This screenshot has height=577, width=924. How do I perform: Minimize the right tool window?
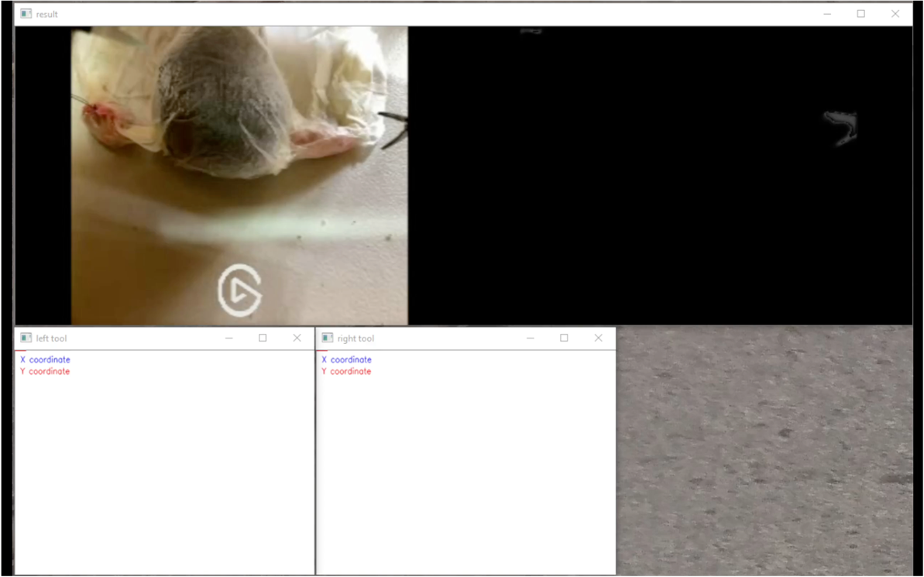(530, 338)
